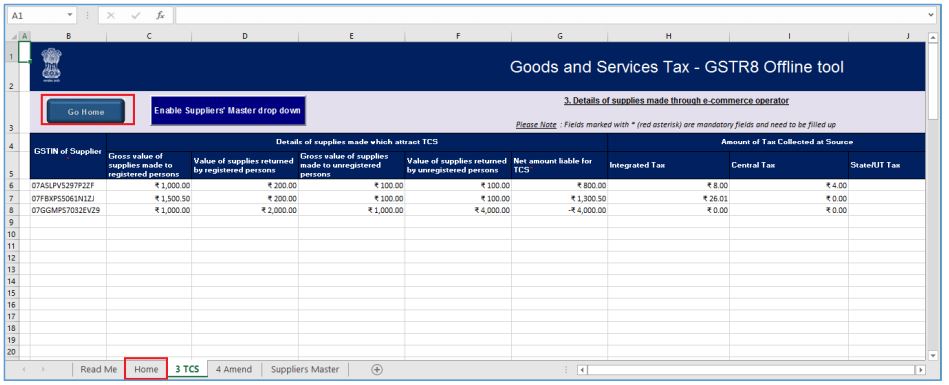Click the Select All corner triangle
The image size is (949, 385).
click(x=13, y=36)
